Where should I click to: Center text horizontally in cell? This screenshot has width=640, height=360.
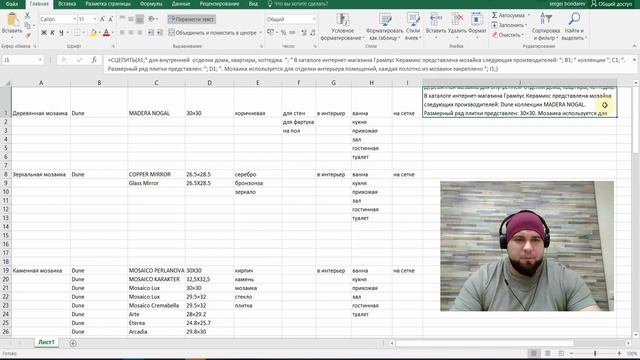[x=131, y=33]
